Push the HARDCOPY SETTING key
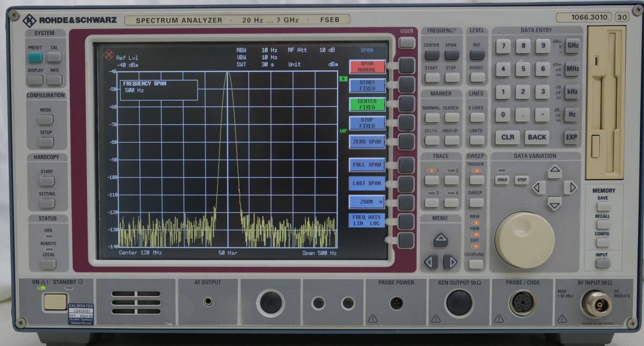644x346 pixels. coord(47,203)
